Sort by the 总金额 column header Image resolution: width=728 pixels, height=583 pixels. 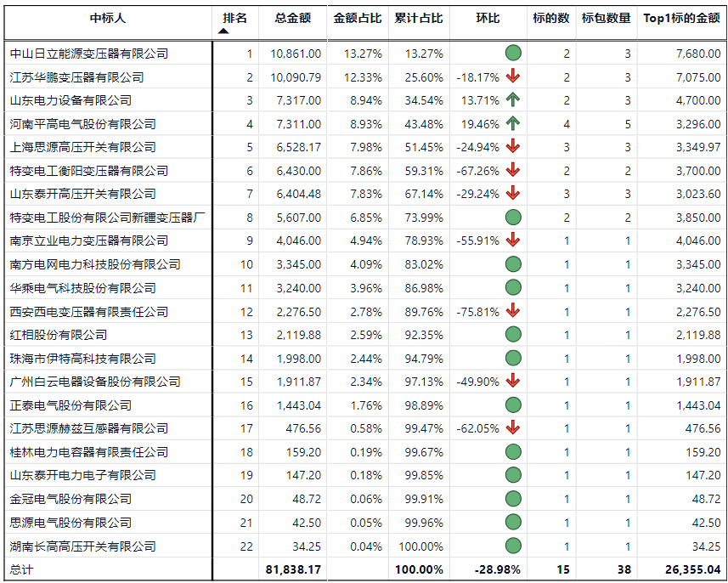click(292, 18)
